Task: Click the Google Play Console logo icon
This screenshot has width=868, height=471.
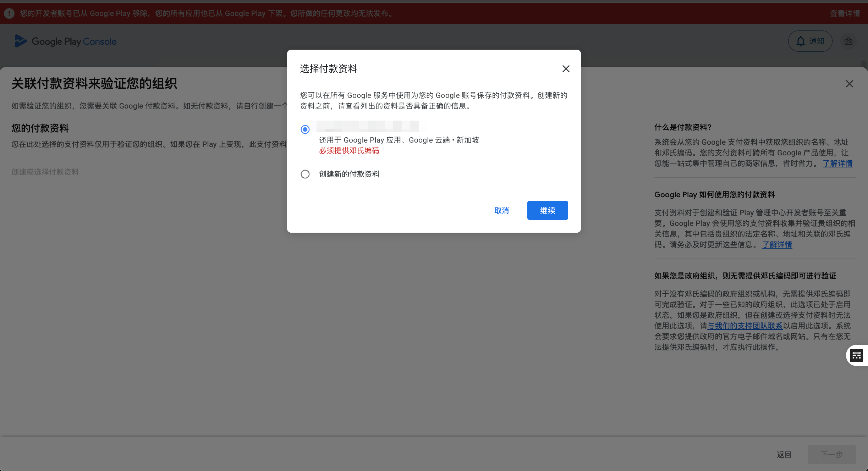Action: click(x=20, y=41)
